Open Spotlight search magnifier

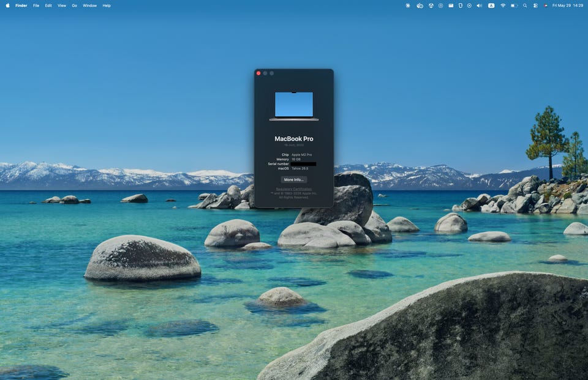[525, 6]
